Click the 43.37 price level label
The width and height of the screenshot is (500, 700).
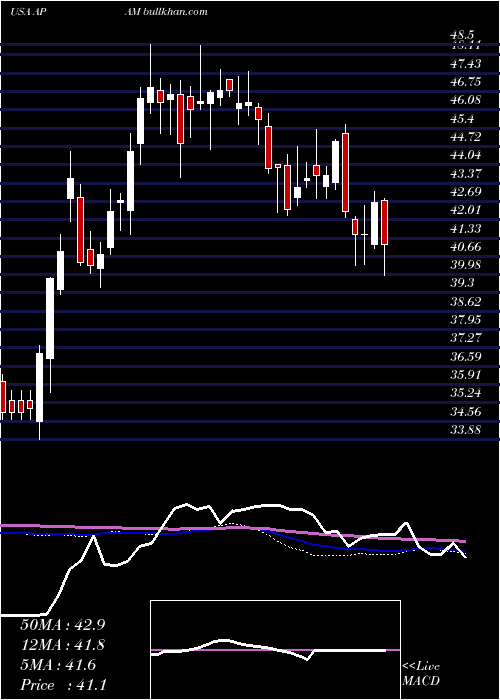point(466,174)
